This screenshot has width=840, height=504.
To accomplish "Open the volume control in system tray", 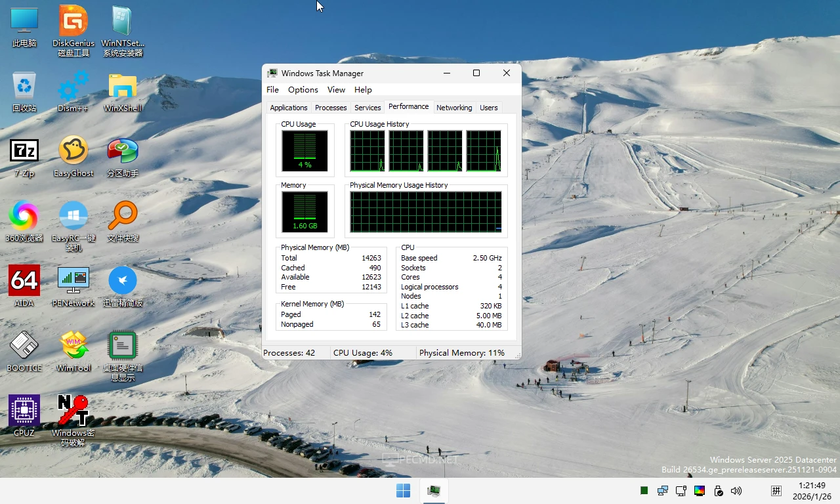I will 736,490.
